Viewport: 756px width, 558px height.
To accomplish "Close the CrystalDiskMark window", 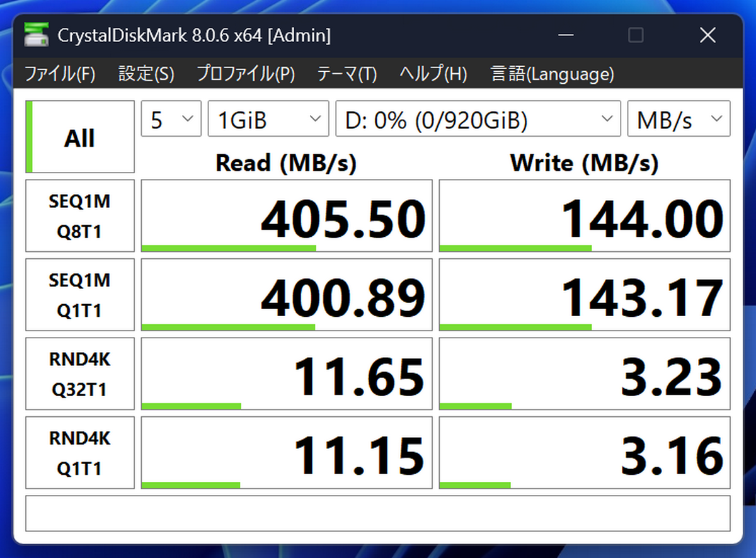I will [x=707, y=35].
